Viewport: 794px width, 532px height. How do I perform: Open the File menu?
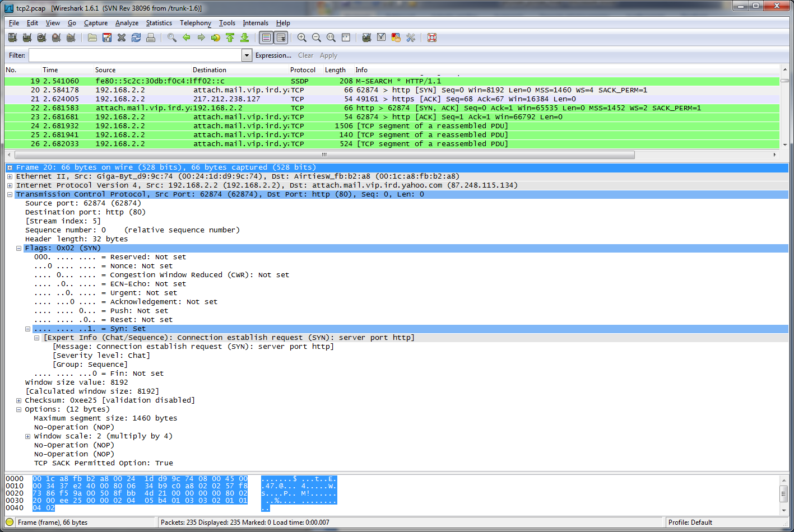click(x=14, y=23)
